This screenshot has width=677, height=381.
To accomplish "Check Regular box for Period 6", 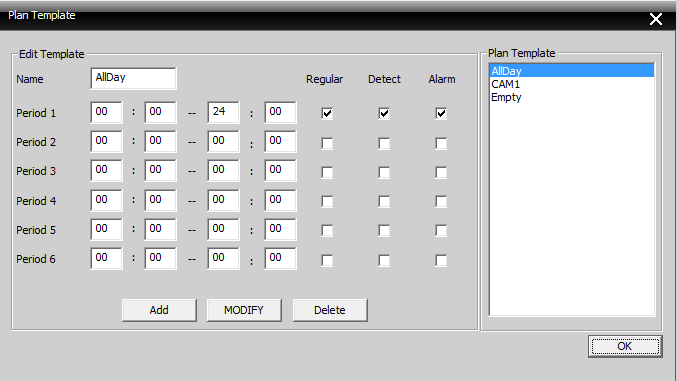I will (327, 260).
